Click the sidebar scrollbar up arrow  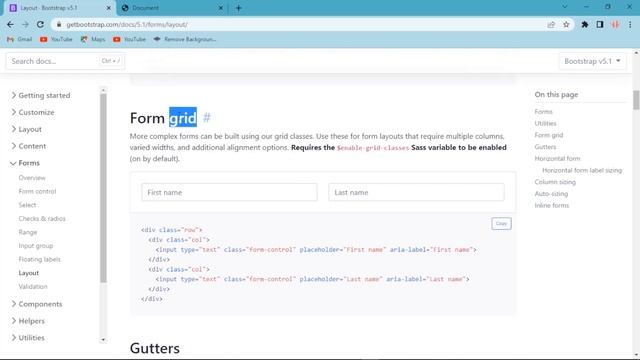pyautogui.click(x=103, y=90)
